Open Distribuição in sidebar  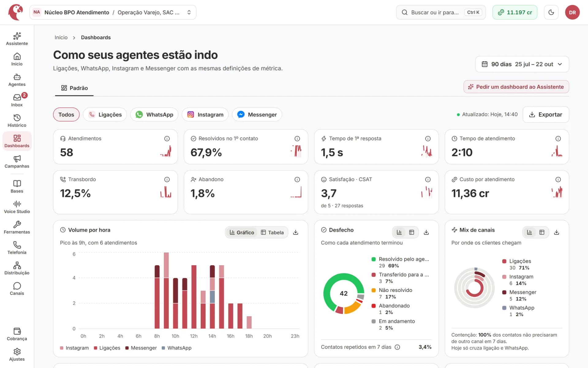tap(17, 268)
